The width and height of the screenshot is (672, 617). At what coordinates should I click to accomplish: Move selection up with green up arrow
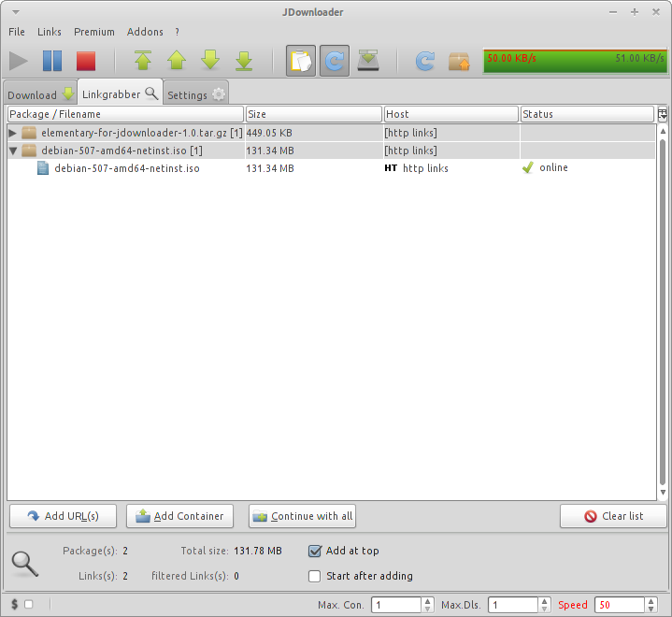tap(177, 61)
